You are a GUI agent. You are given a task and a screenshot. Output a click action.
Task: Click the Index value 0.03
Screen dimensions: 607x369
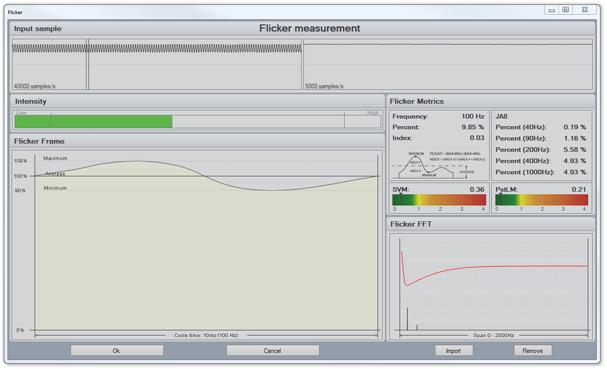point(477,138)
